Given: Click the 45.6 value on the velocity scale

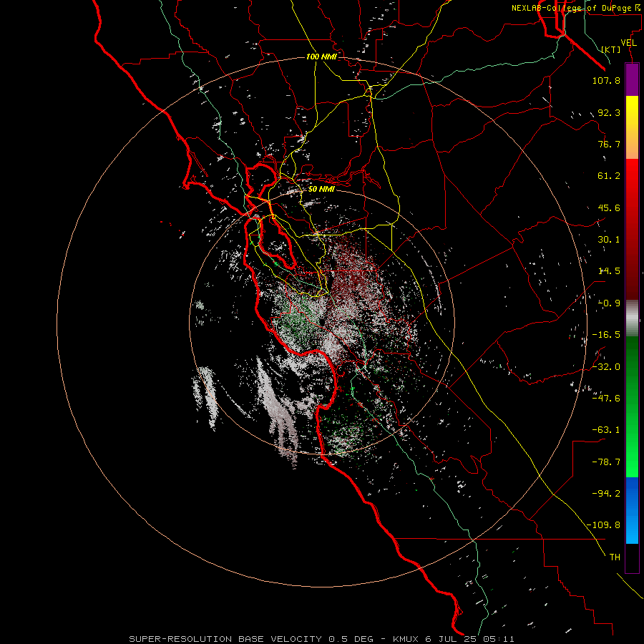Looking at the screenshot, I should coord(609,208).
